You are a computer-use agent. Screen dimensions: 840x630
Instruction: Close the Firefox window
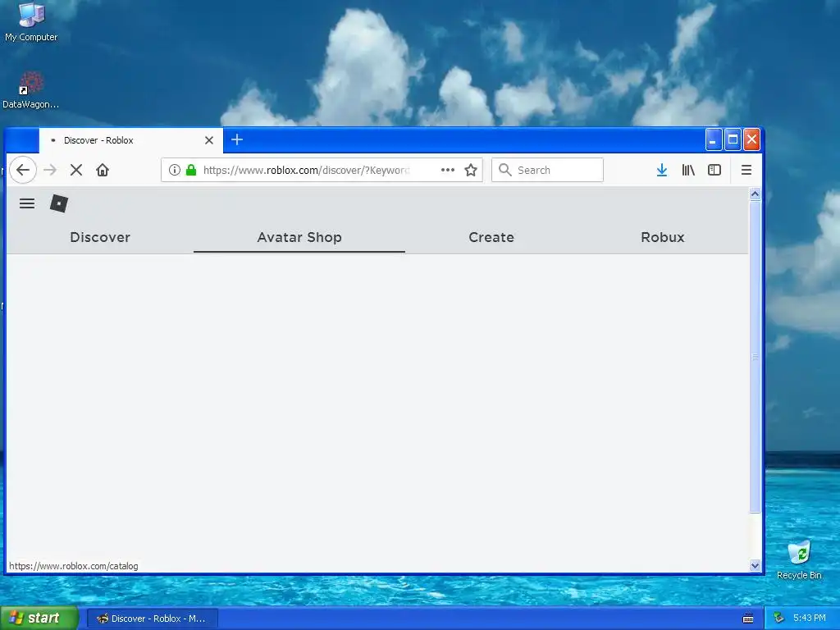point(751,139)
